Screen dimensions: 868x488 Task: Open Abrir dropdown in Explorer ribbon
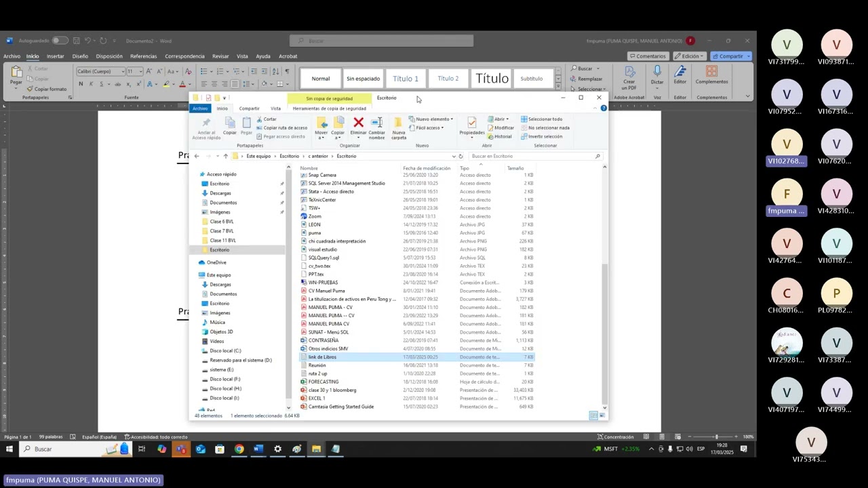498,119
